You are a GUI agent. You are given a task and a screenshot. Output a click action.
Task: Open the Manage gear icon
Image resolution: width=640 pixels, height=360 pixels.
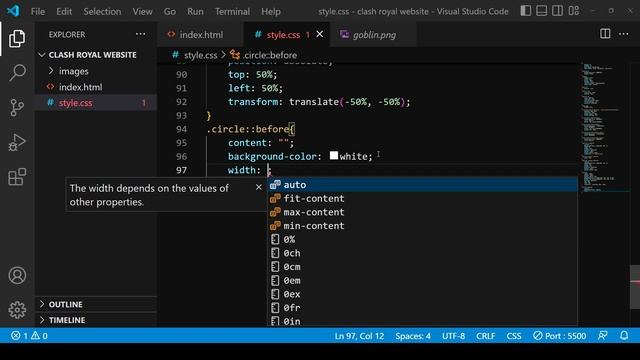(17, 310)
